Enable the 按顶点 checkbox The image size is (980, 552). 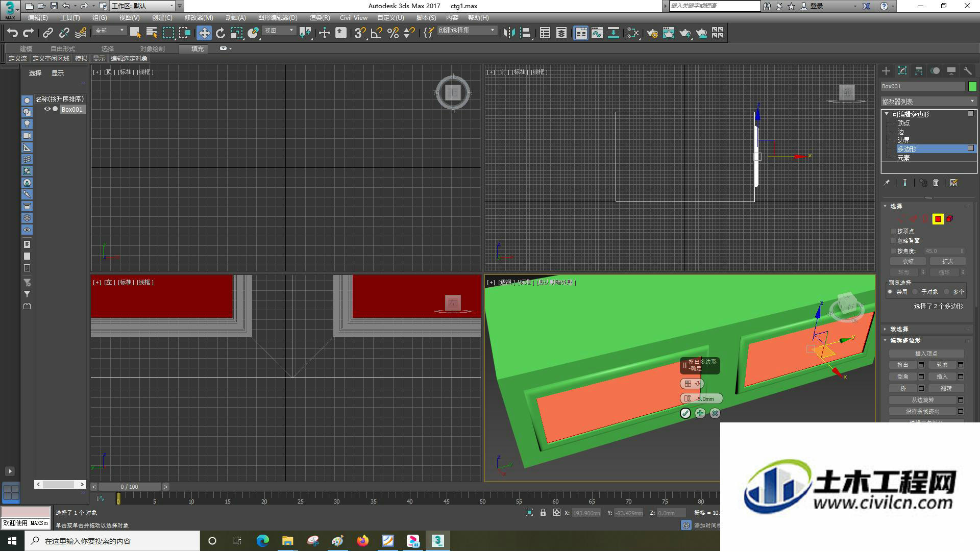(893, 231)
